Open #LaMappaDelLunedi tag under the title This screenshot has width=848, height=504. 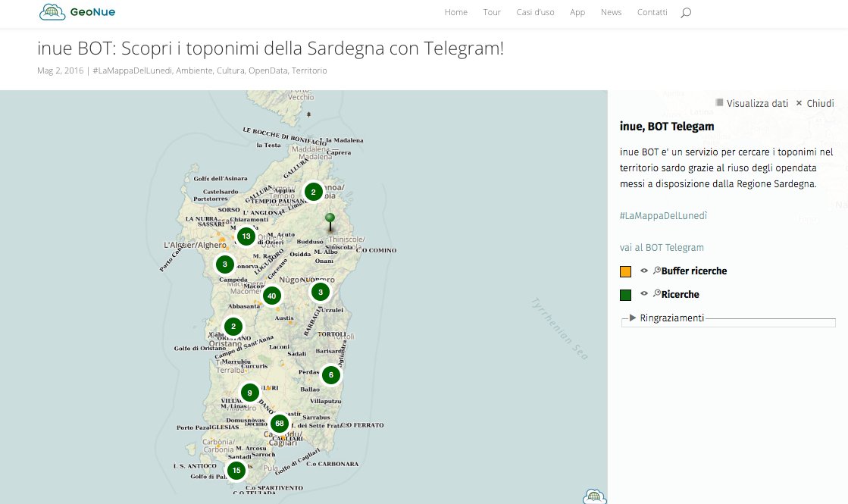(x=132, y=70)
